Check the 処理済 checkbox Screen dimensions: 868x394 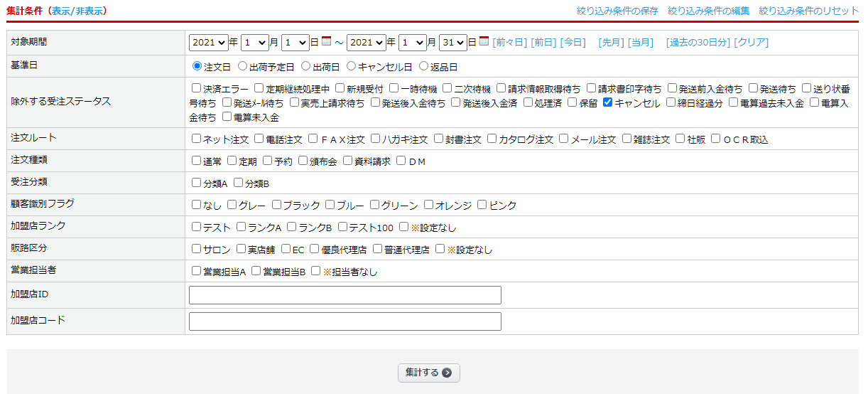point(528,102)
